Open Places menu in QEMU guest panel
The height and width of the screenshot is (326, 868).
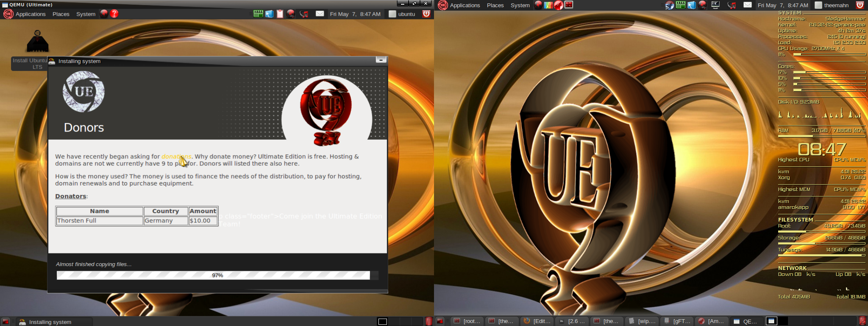[61, 14]
